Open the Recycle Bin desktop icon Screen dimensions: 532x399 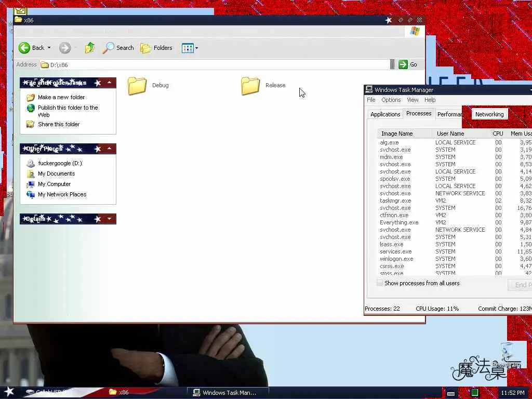[507, 355]
